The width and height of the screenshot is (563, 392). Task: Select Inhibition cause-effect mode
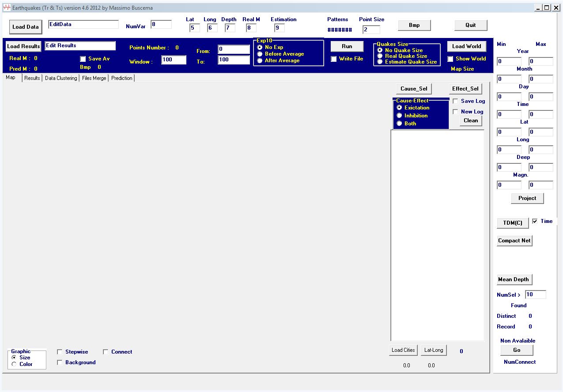[399, 116]
